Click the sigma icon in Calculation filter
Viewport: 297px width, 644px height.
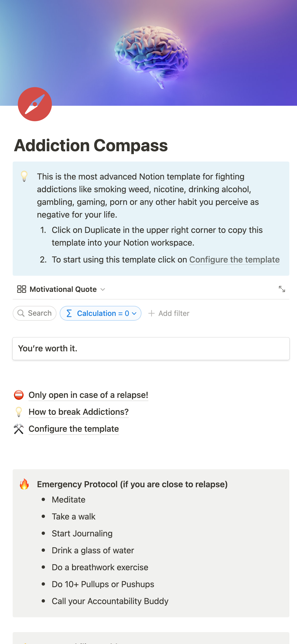coord(69,313)
